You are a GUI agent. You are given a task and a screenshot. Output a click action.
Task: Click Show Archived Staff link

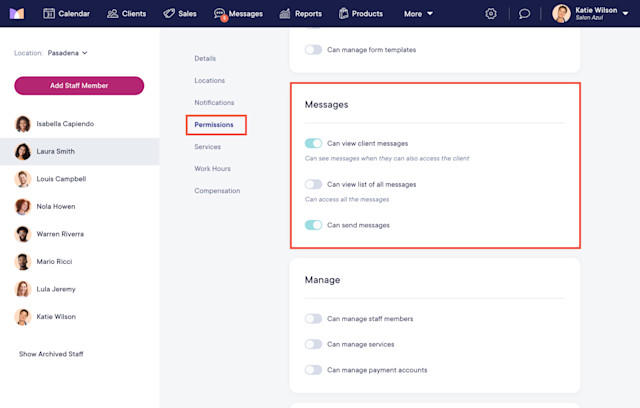click(x=51, y=354)
